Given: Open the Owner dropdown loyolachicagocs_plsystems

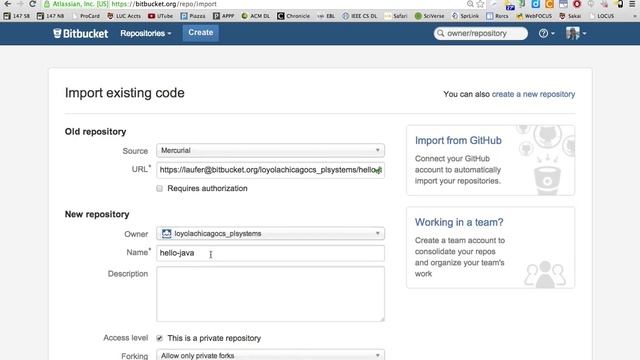Looking at the screenshot, I should [270, 233].
